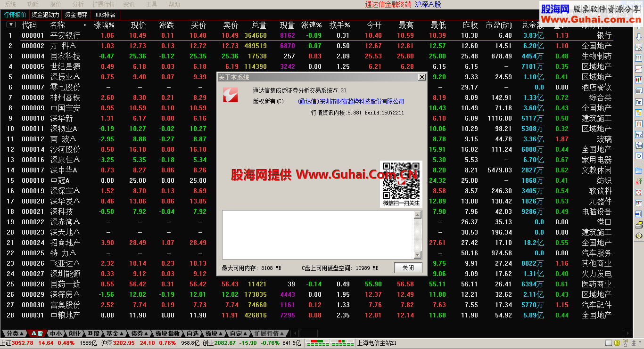Select the 招商地产 stock row
644x349 pixels.
click(316, 243)
